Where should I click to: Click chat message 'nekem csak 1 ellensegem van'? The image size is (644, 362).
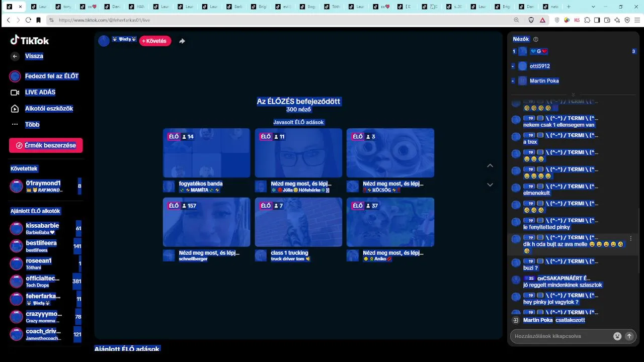559,125
